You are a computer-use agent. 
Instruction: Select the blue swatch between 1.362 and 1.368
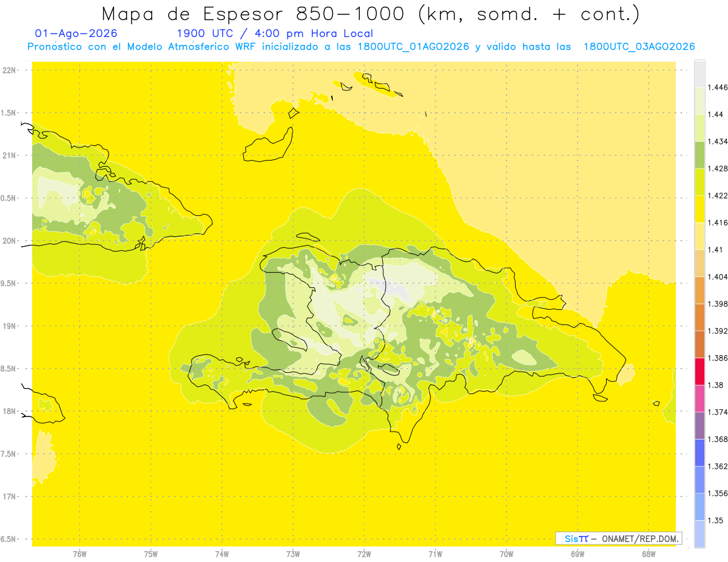point(699,453)
